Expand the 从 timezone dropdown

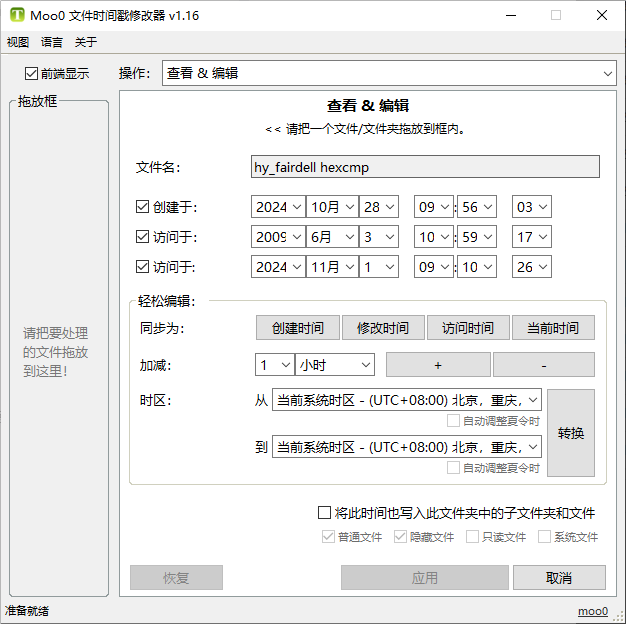406,400
